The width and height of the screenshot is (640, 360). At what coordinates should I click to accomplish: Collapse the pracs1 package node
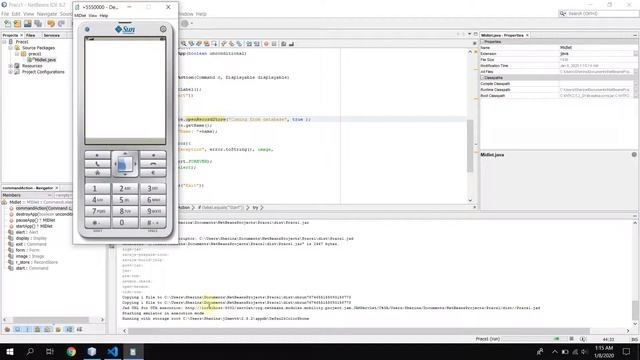[17, 54]
